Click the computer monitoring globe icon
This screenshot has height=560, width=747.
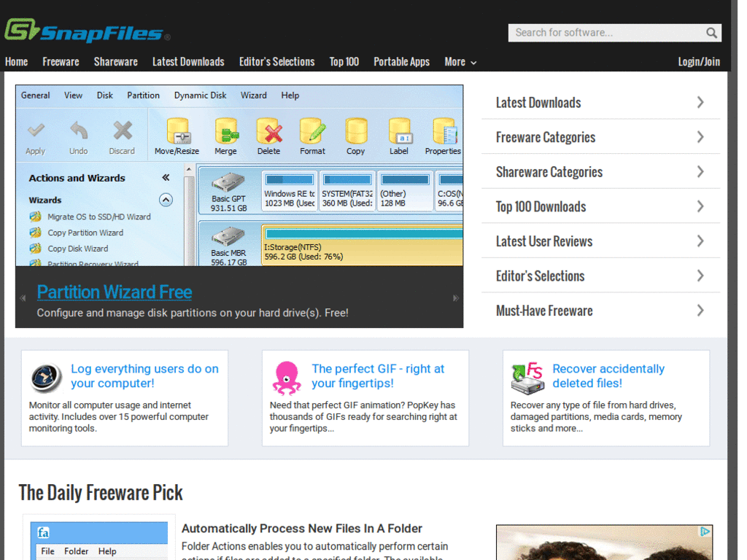(x=46, y=377)
